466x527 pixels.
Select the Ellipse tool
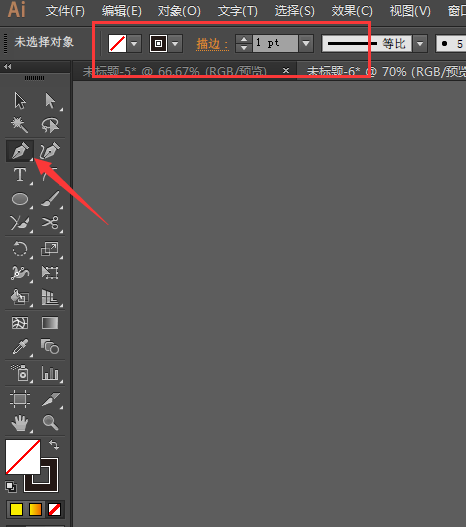[x=20, y=199]
